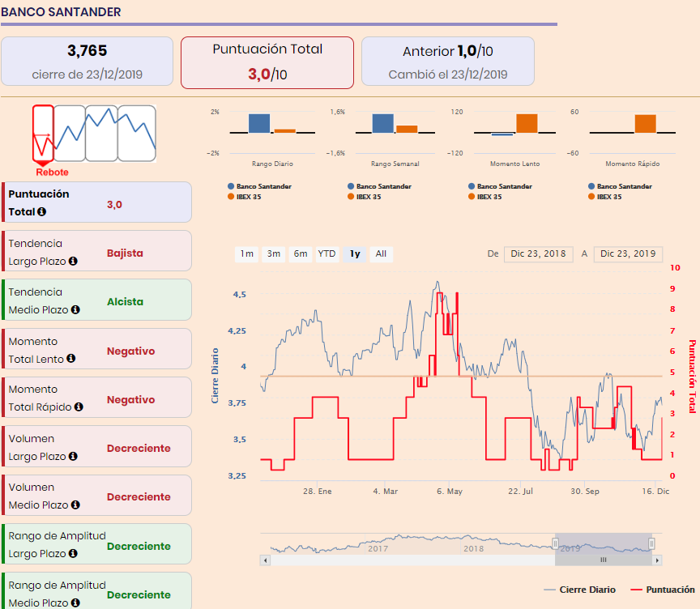Click info icon for Momento Total Lento

[70, 358]
